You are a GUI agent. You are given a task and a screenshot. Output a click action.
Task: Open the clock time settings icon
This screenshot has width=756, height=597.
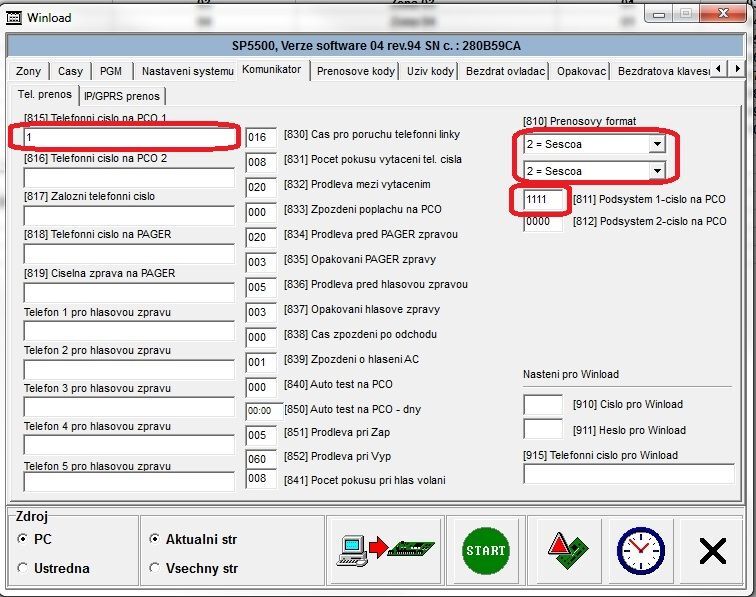point(640,550)
